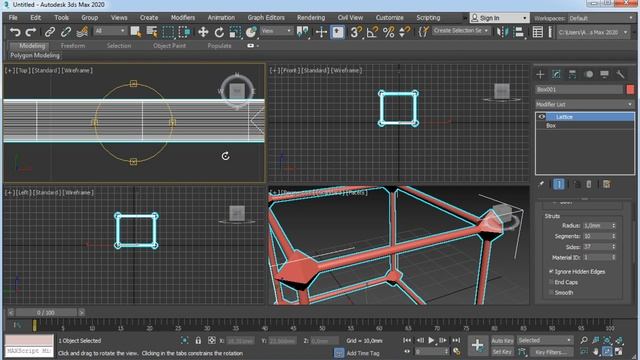
Task: Toggle the 3D Snaps button
Action: tap(356, 32)
